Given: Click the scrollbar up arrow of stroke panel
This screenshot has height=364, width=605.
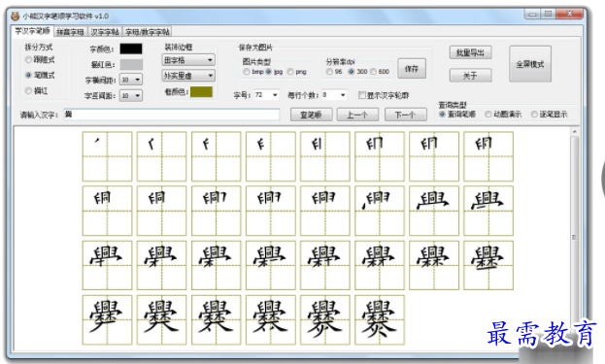Looking at the screenshot, I should point(574,132).
